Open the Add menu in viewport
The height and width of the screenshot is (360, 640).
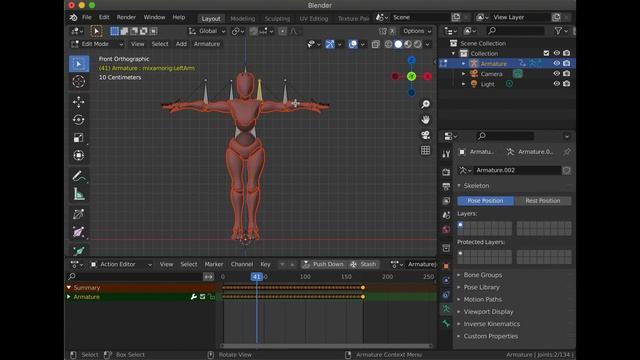point(181,44)
